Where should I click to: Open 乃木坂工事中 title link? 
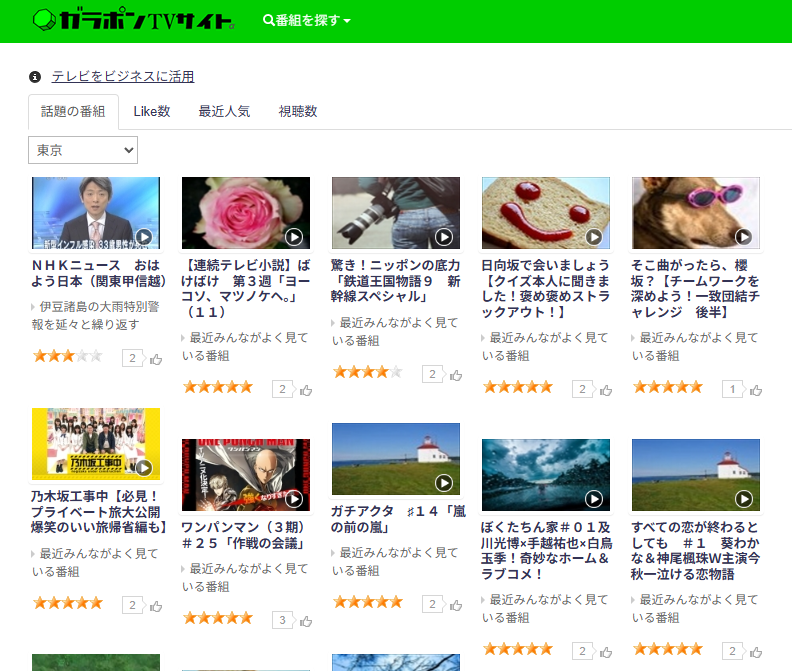tap(98, 512)
